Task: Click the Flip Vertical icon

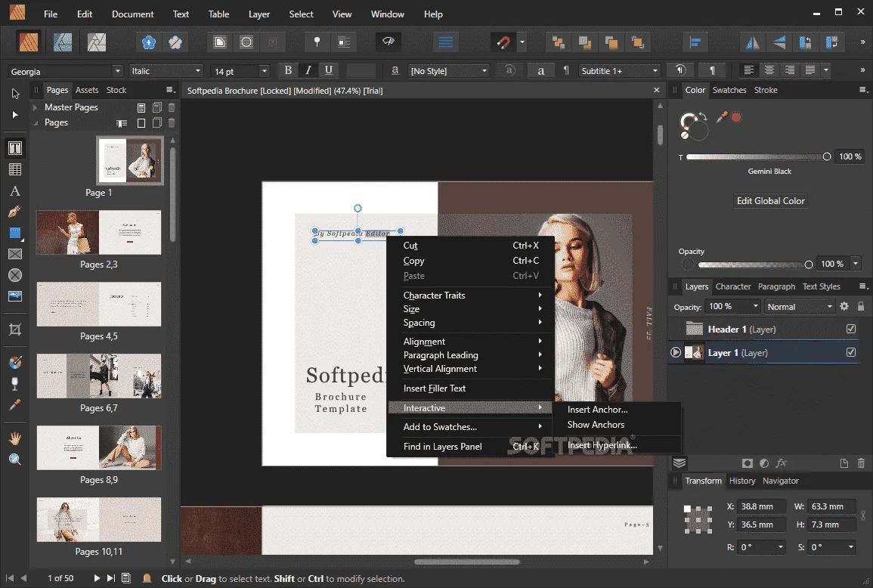Action: 779,42
